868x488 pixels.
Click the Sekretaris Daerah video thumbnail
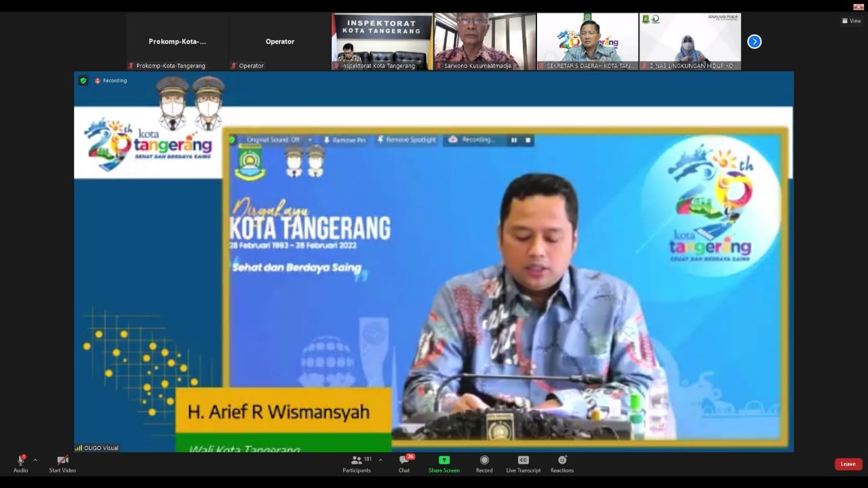click(x=587, y=41)
